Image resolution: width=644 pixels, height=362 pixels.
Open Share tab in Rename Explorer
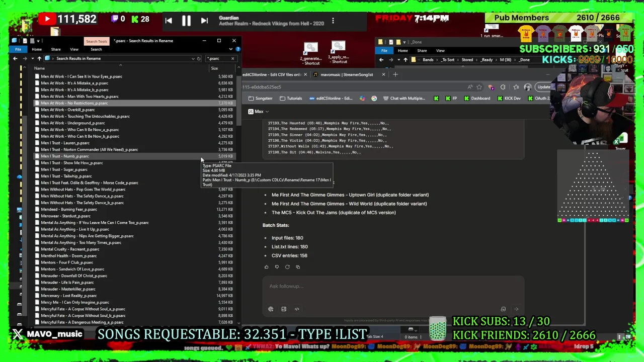click(x=56, y=49)
